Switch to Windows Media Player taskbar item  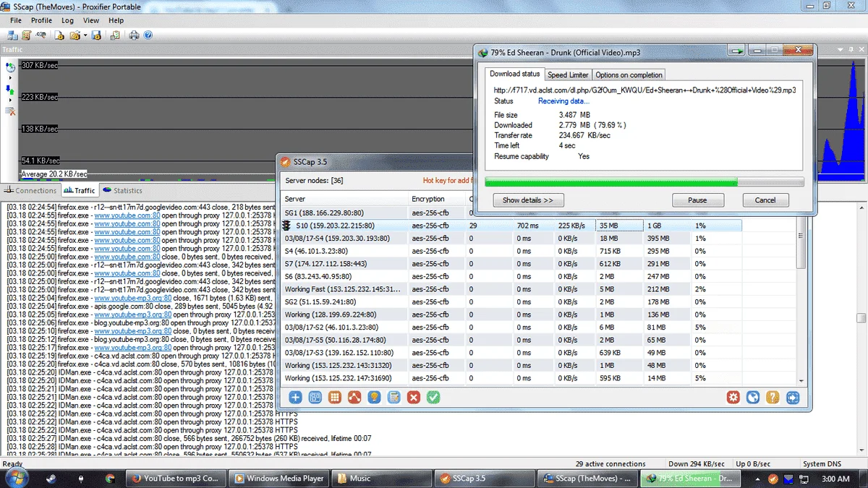point(278,479)
